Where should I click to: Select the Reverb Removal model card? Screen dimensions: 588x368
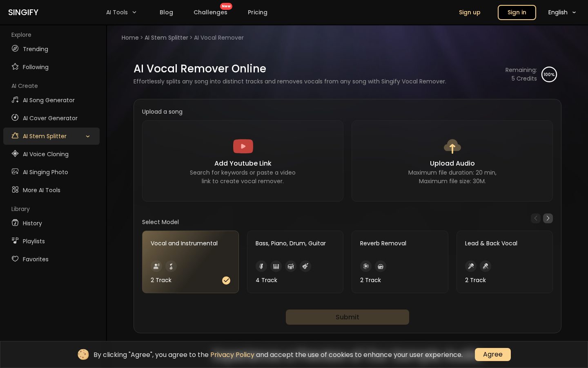click(x=400, y=262)
